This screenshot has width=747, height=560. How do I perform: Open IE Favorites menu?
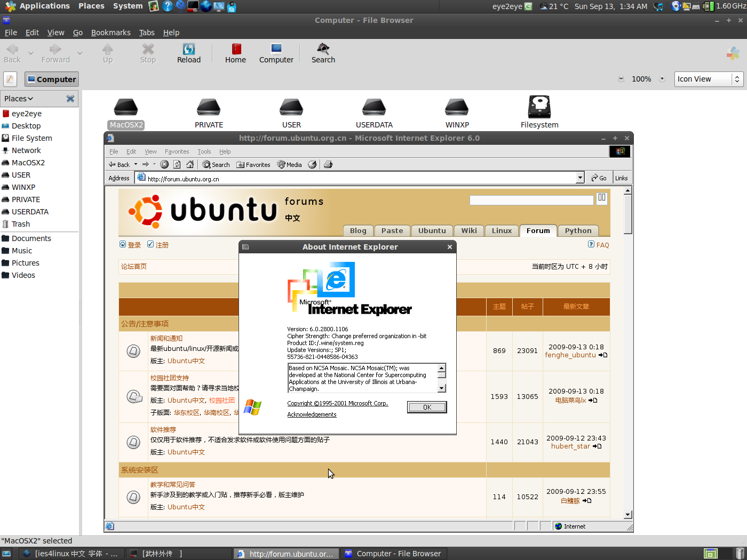177,151
